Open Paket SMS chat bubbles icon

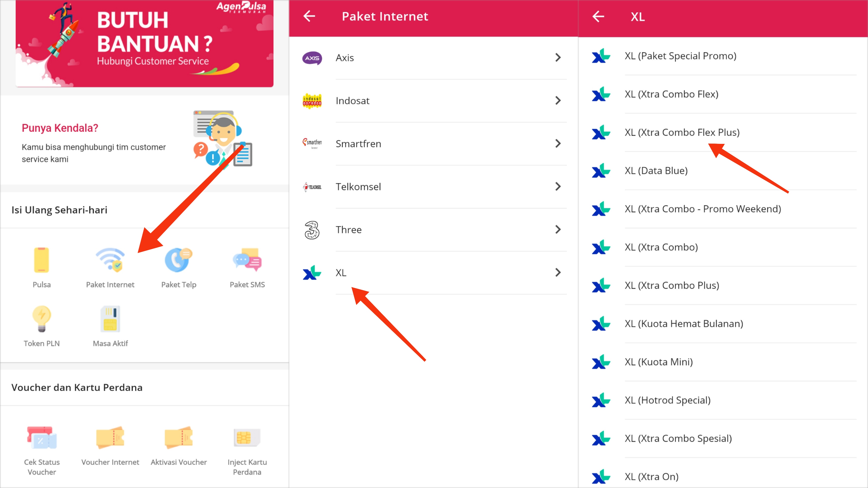[x=247, y=260]
